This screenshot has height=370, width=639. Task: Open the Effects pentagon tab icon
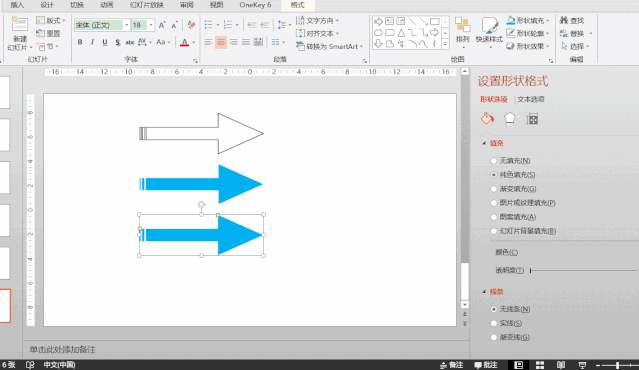[x=509, y=119]
